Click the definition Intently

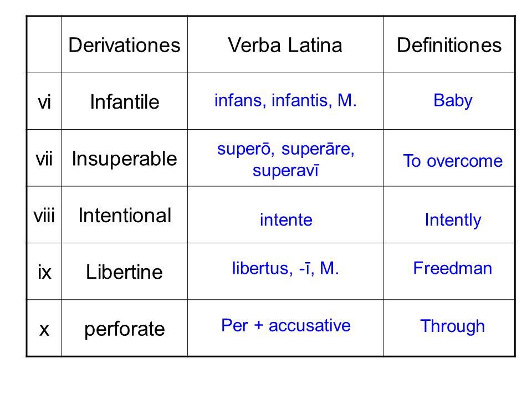pyautogui.click(x=453, y=221)
